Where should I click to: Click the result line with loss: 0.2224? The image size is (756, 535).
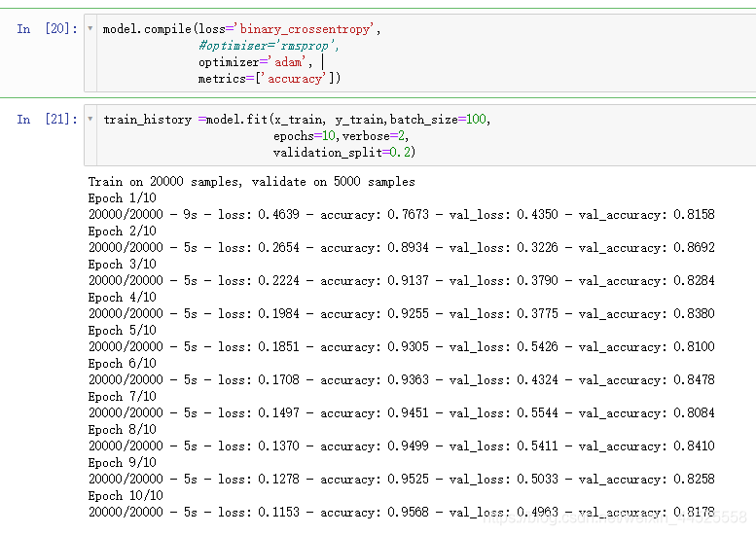401,280
